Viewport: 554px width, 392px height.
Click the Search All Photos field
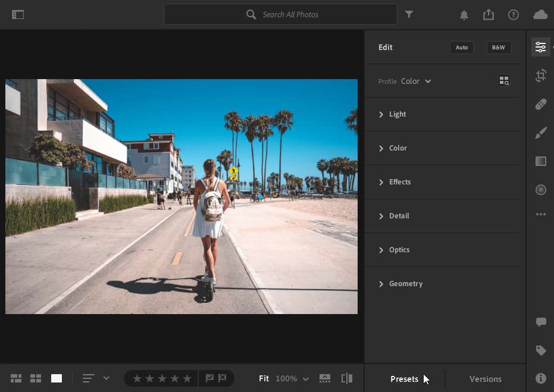[x=280, y=14]
